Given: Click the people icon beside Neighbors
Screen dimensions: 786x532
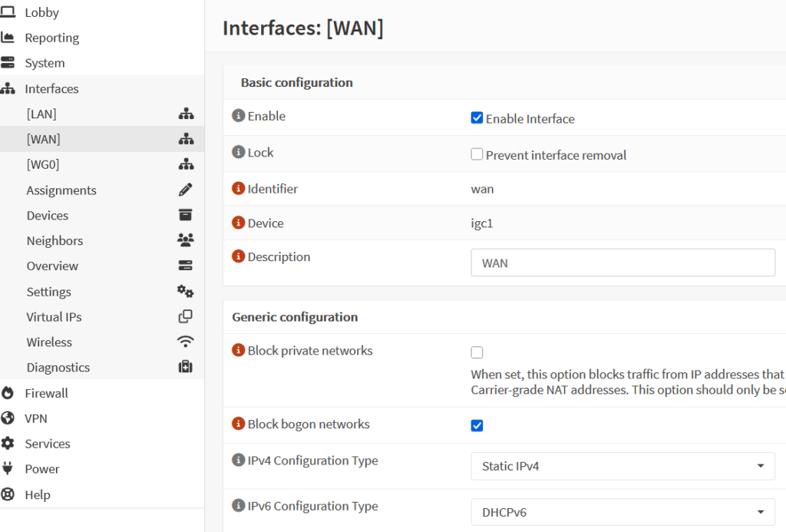Looking at the screenshot, I should coord(185,240).
